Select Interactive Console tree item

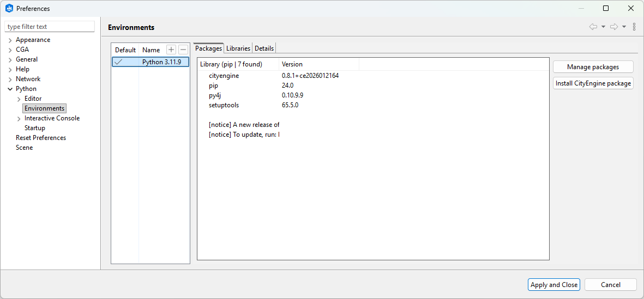coord(52,118)
